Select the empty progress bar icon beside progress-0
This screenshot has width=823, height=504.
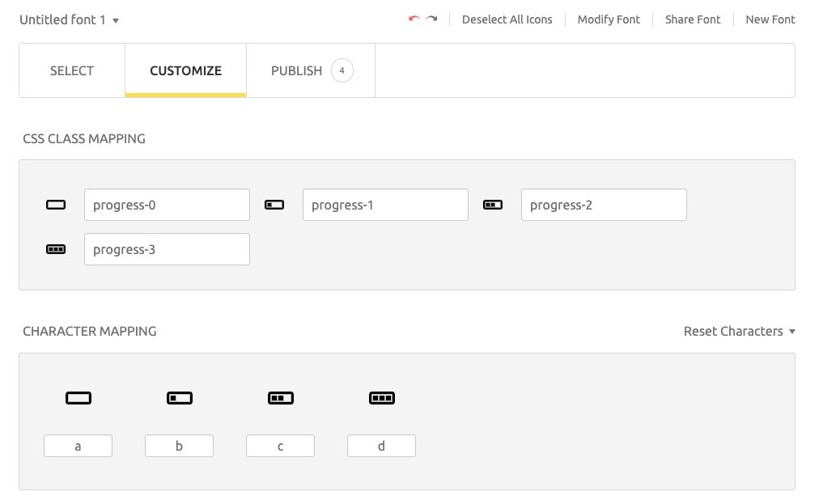[x=55, y=204]
